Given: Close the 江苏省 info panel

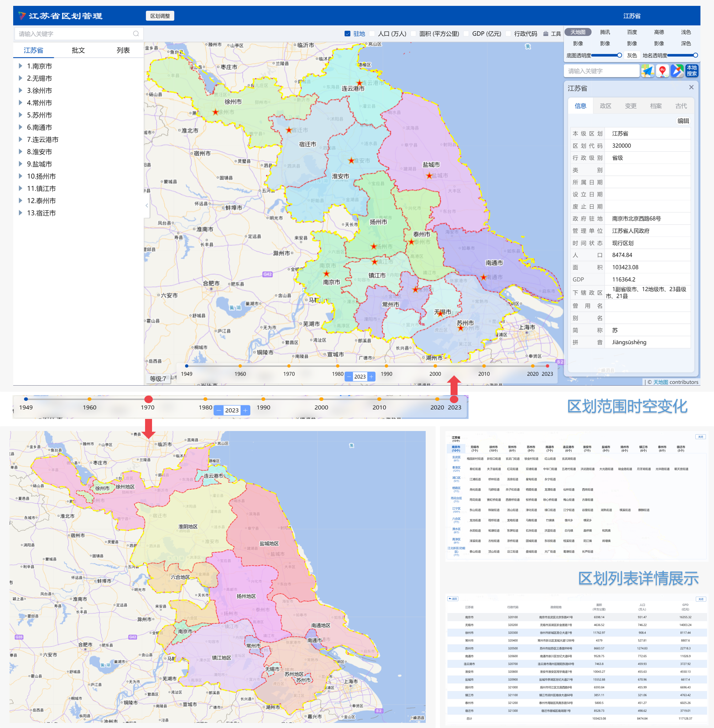Looking at the screenshot, I should 691,88.
